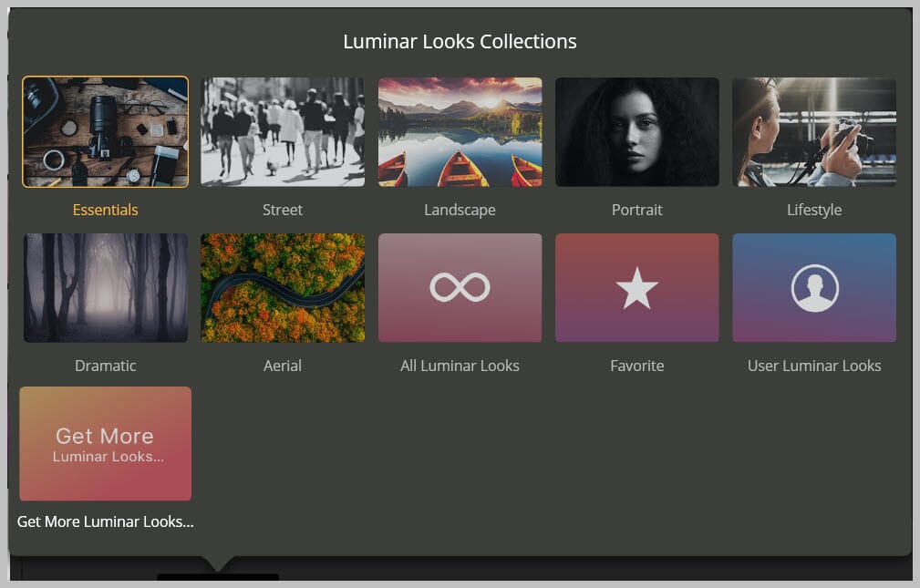
Task: Click the Favorite label text
Action: click(x=637, y=366)
